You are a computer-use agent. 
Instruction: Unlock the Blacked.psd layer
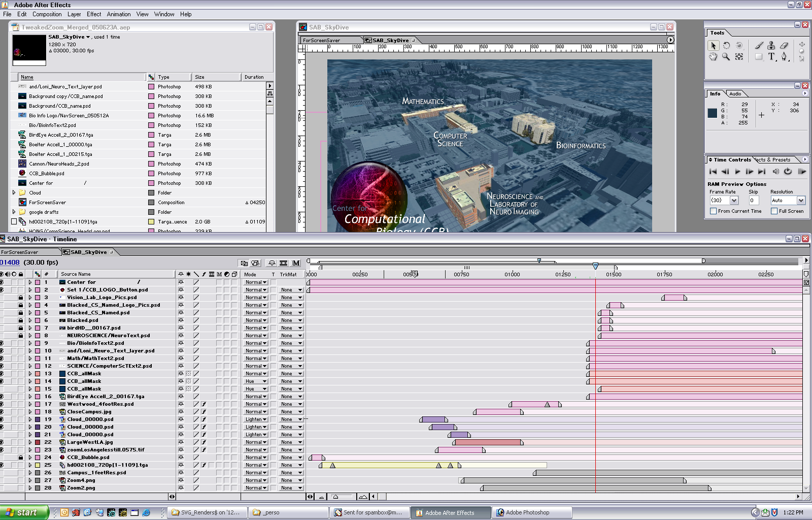pos(21,320)
